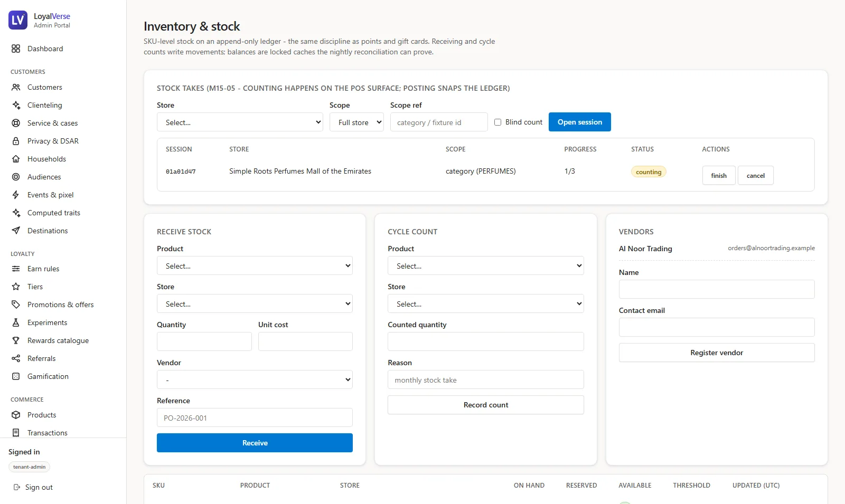Click the Unit cost input field
845x504 pixels.
[305, 341]
